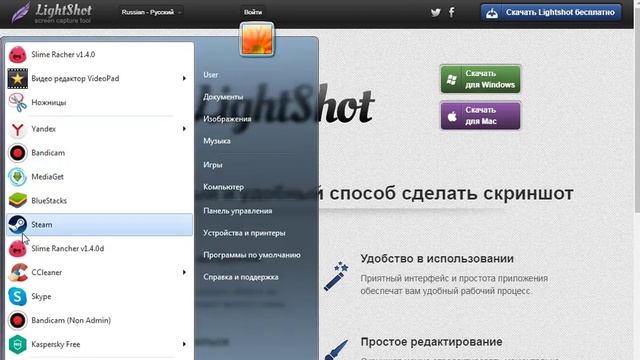Open Компьютер in Start menu
Screen dimensions: 640x360
click(224, 187)
